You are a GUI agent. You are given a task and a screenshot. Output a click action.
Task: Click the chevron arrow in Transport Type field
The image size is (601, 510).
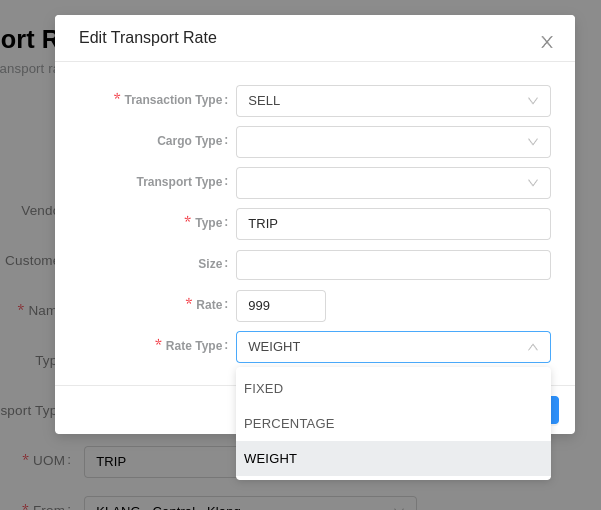(533, 183)
